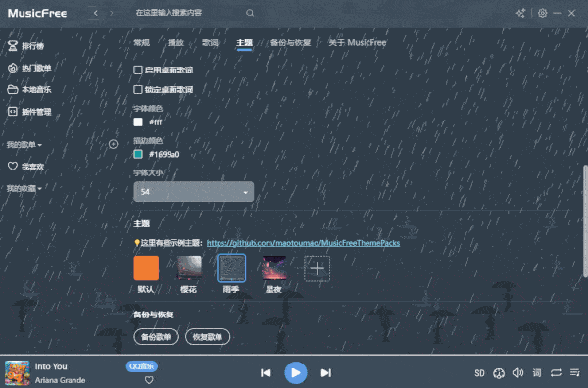The height and width of the screenshot is (388, 588).
Task: Open 关于 MusicFree tab
Action: point(358,43)
